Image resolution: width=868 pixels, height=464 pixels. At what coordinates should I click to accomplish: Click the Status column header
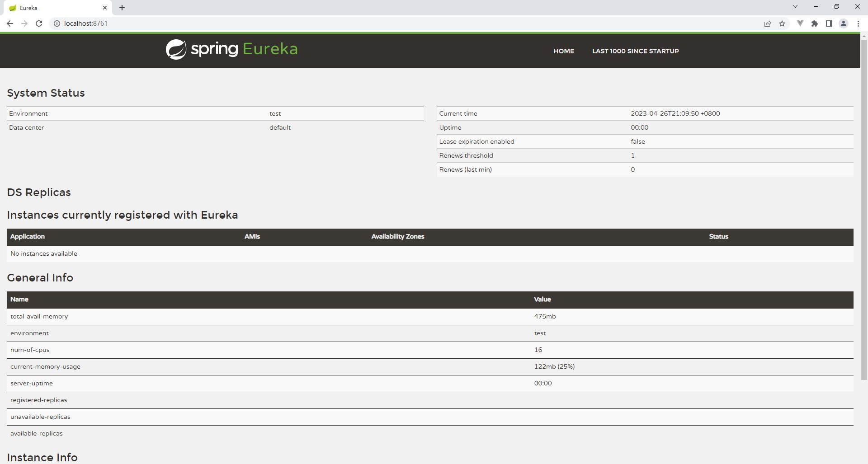(x=719, y=237)
